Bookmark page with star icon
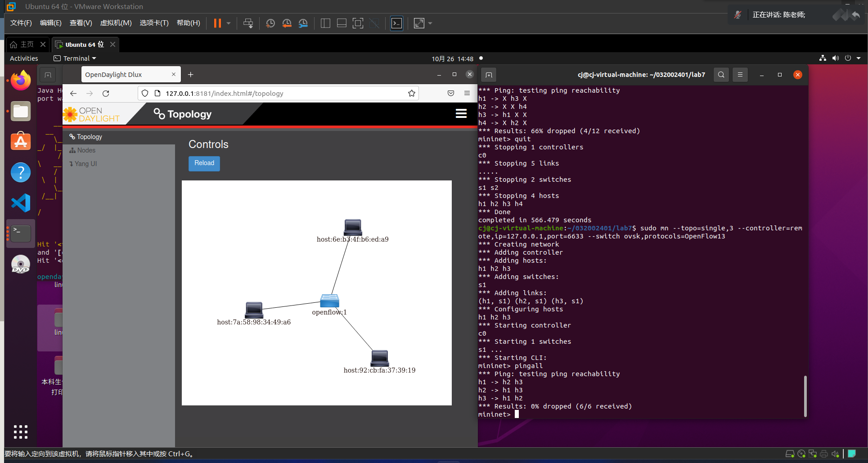 [411, 94]
